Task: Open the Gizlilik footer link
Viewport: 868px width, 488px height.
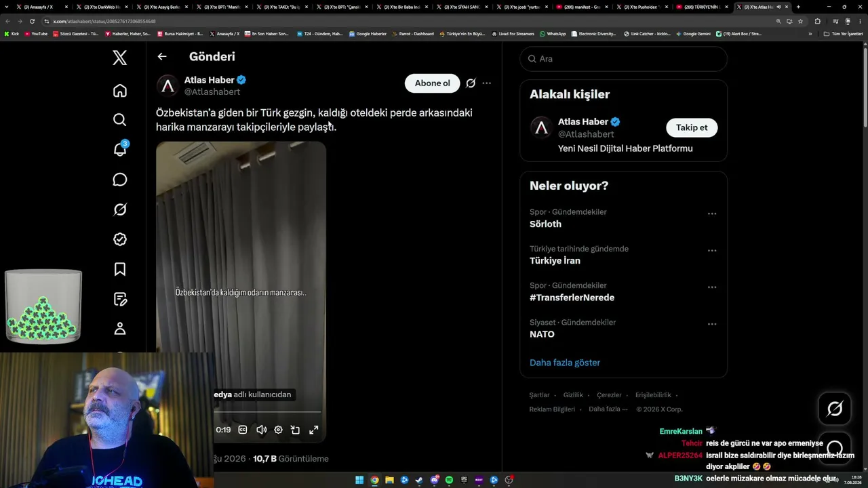Action: tap(573, 395)
